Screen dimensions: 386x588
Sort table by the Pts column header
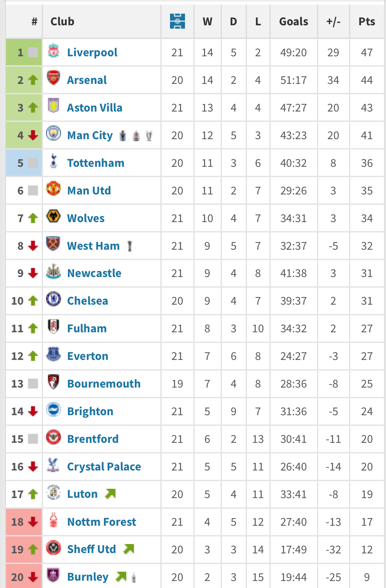pos(367,22)
